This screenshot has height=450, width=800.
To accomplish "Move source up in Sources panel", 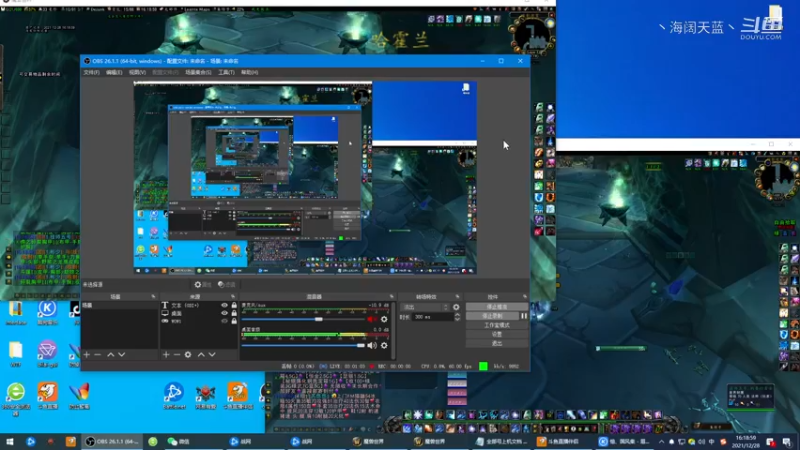I will 201,355.
